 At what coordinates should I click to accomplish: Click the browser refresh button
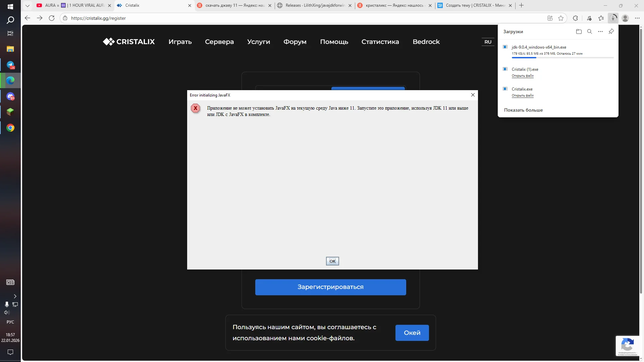52,18
